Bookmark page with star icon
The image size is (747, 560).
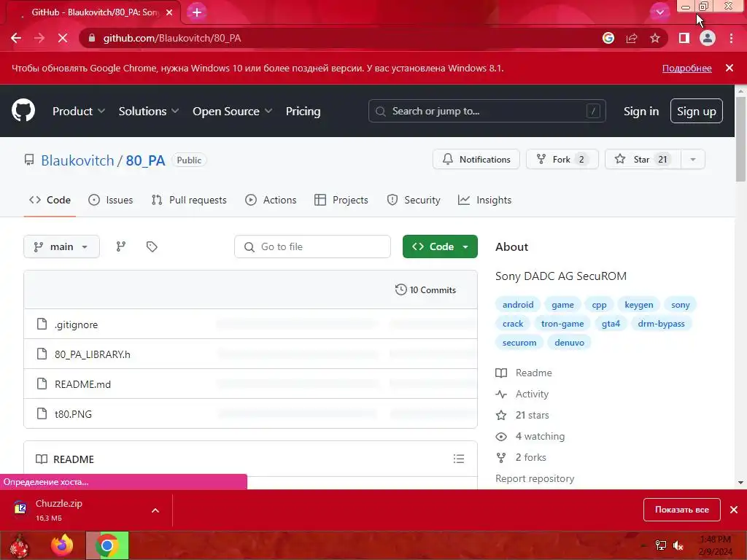tap(655, 38)
